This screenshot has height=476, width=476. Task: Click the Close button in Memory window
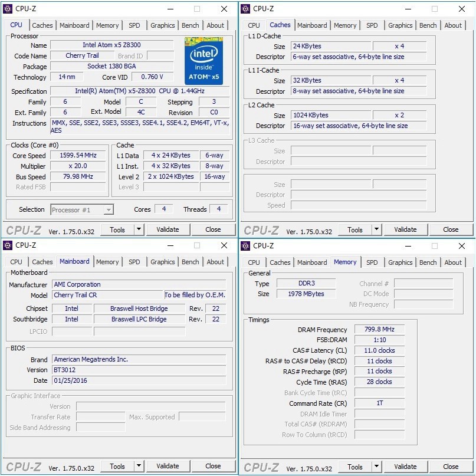(451, 466)
